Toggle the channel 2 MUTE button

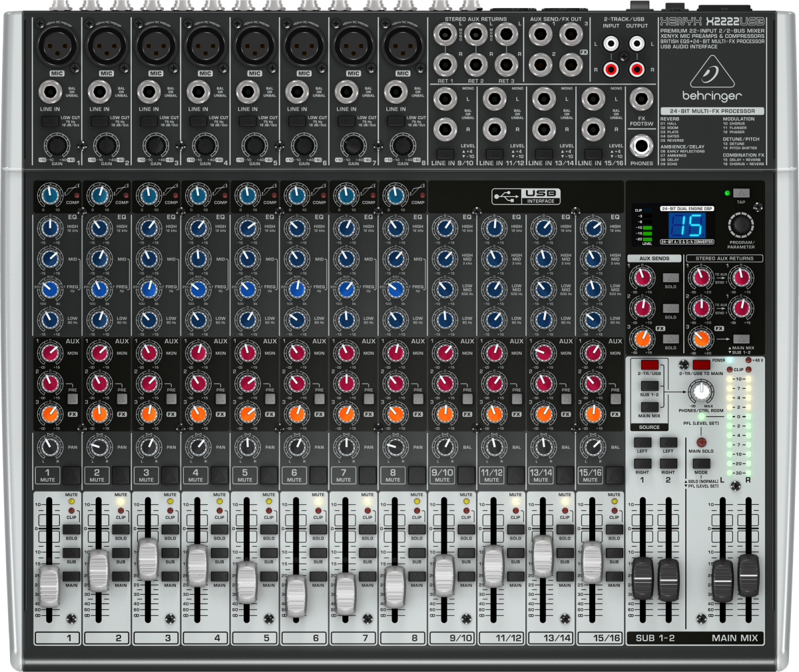coord(97,475)
